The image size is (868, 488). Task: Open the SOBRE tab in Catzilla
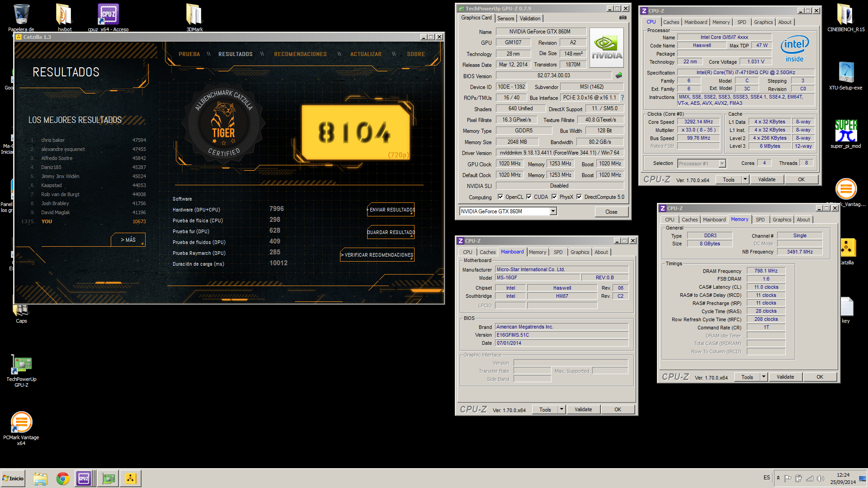tap(415, 54)
